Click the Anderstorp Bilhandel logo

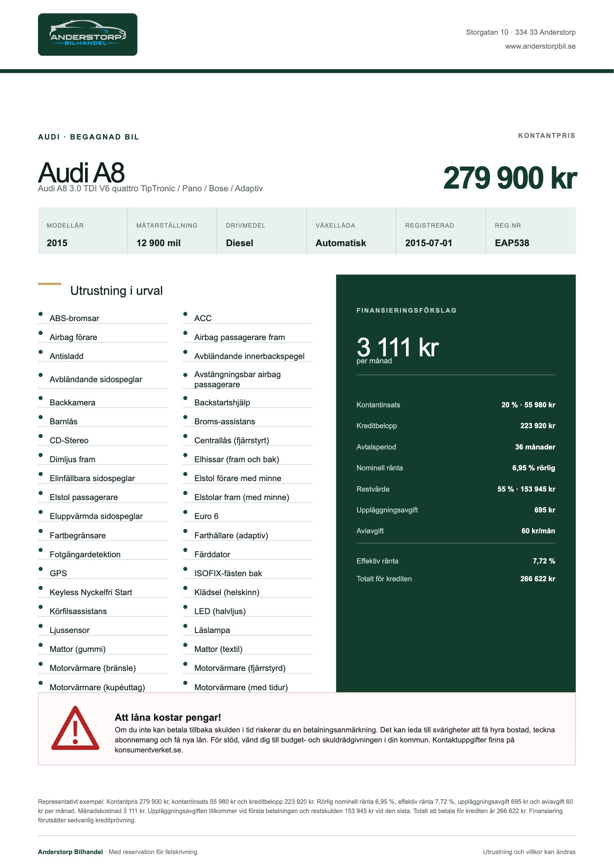[87, 34]
